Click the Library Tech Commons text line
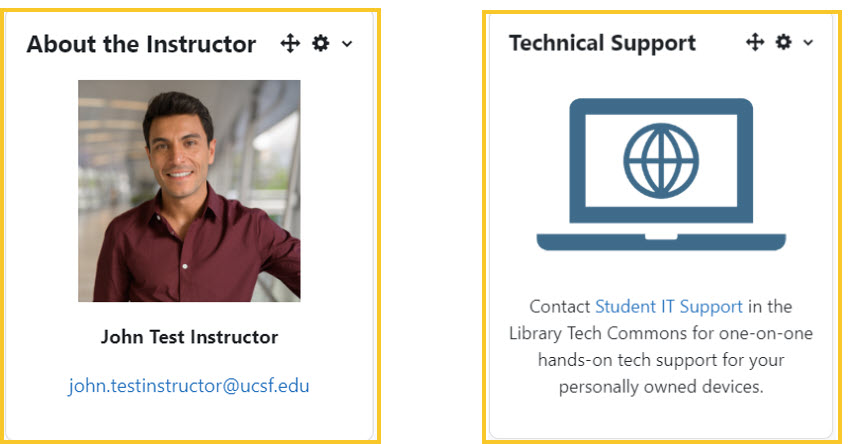The image size is (851, 444). (661, 333)
